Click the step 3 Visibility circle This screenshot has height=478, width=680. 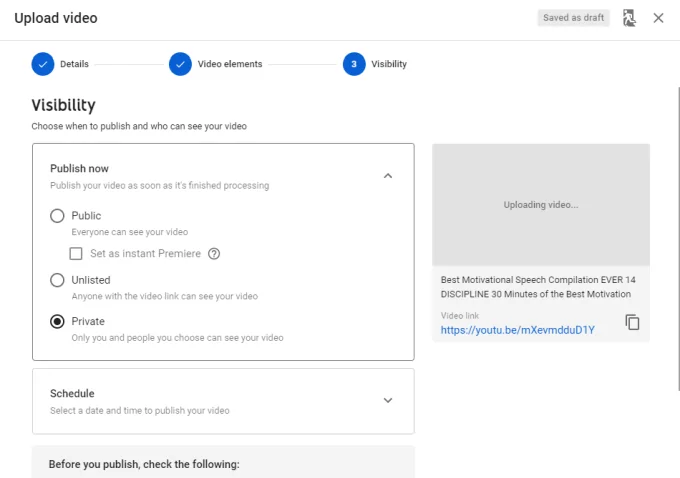(354, 64)
